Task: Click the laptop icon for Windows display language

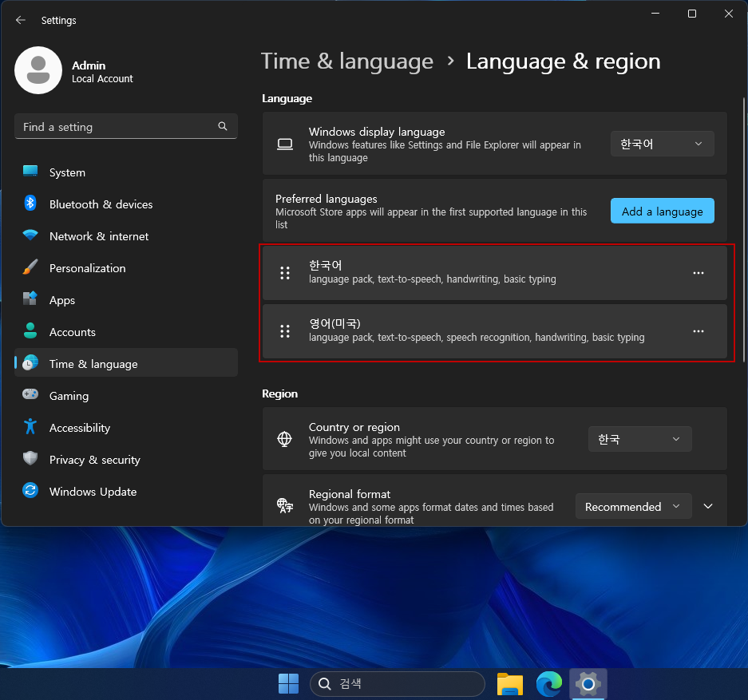Action: click(285, 144)
